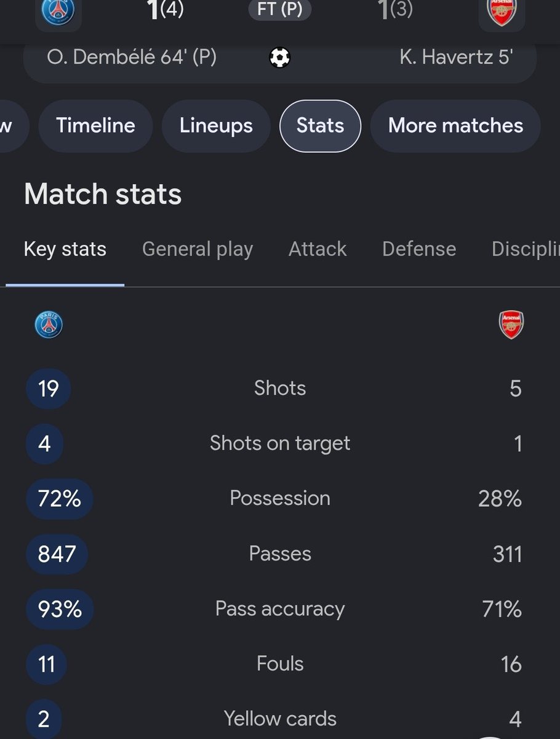The height and width of the screenshot is (739, 560).
Task: Tap the football goal icon between scorers
Action: tap(280, 58)
